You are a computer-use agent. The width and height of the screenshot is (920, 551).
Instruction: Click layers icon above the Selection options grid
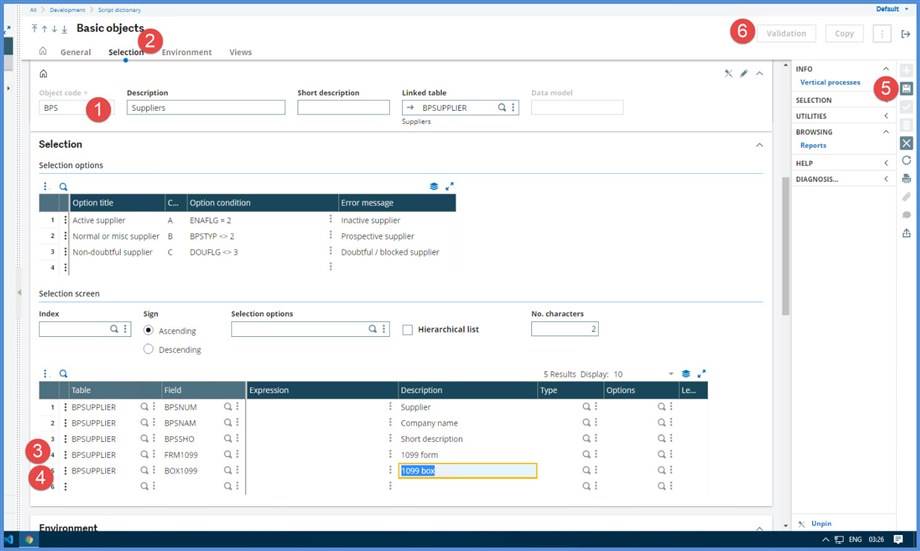click(434, 187)
